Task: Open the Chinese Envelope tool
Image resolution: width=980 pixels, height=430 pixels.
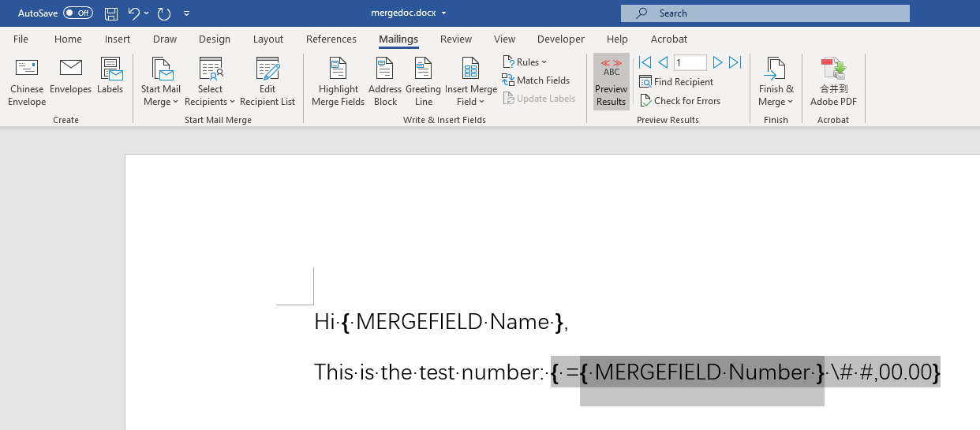Action: coord(27,82)
